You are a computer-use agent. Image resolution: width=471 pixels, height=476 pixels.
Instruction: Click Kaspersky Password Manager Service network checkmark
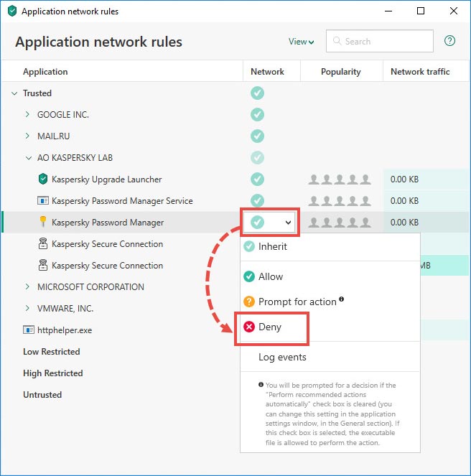click(x=257, y=200)
